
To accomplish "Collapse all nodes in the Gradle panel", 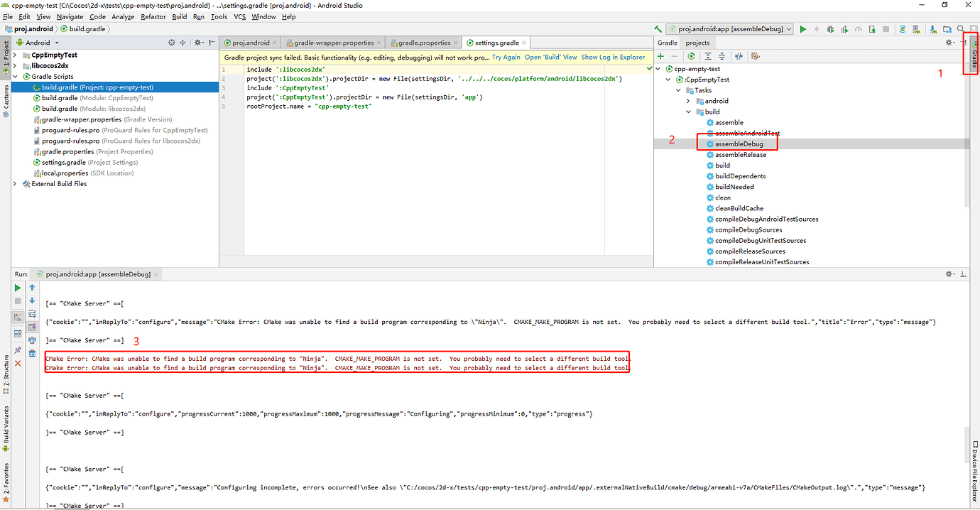I will [722, 56].
